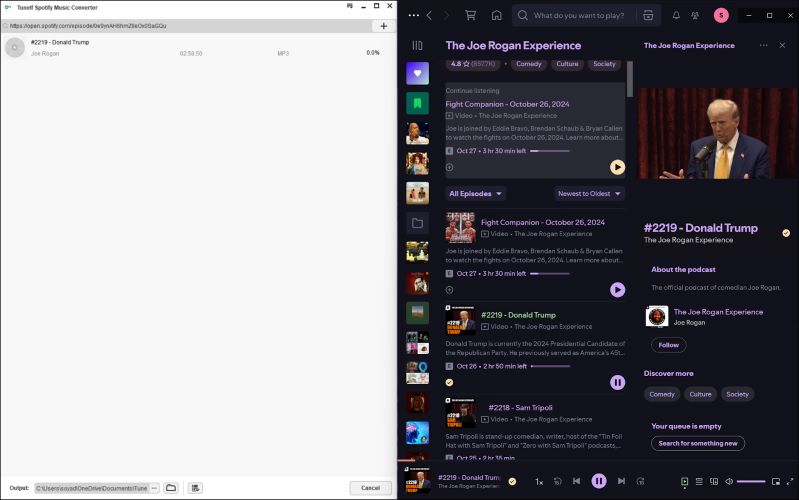The height and width of the screenshot is (500, 799).
Task: Open the Browse icon beside search
Action: [x=648, y=15]
